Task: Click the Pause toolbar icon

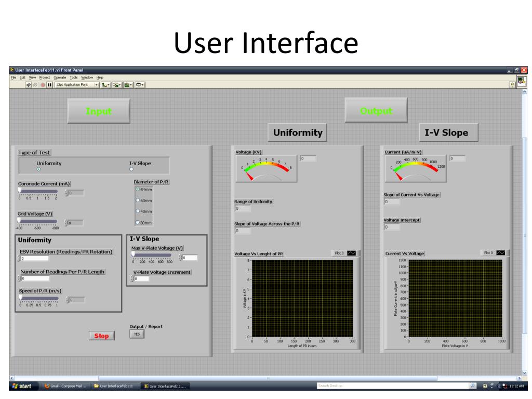Action: pyautogui.click(x=49, y=85)
